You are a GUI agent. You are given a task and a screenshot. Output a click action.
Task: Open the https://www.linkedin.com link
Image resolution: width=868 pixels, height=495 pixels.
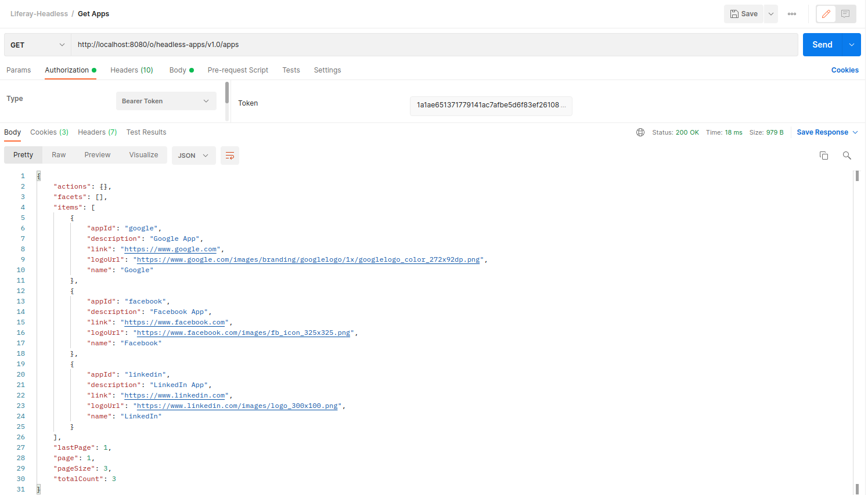(175, 396)
